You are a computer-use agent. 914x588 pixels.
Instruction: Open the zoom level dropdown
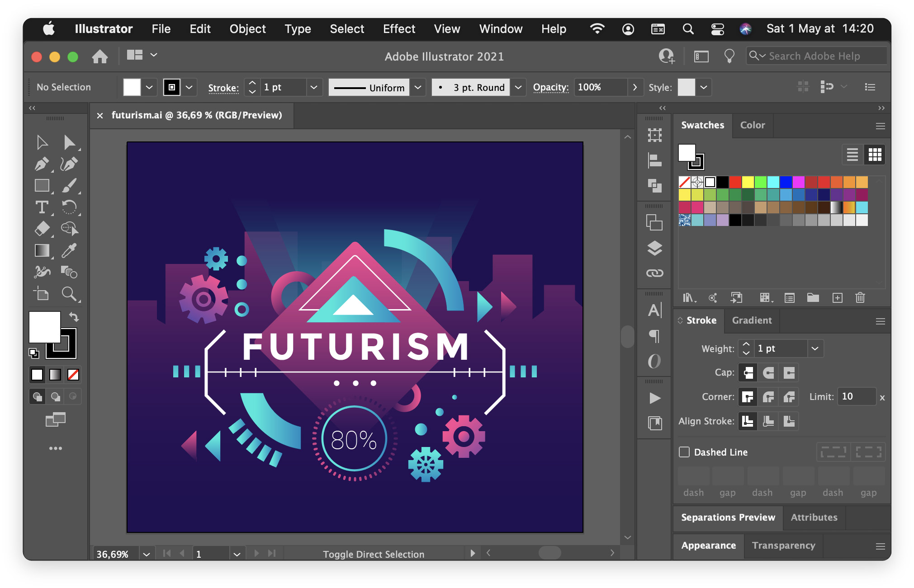(146, 554)
